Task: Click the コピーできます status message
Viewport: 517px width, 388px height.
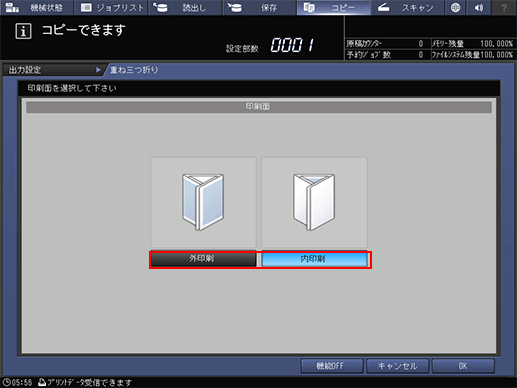Action: pos(84,30)
